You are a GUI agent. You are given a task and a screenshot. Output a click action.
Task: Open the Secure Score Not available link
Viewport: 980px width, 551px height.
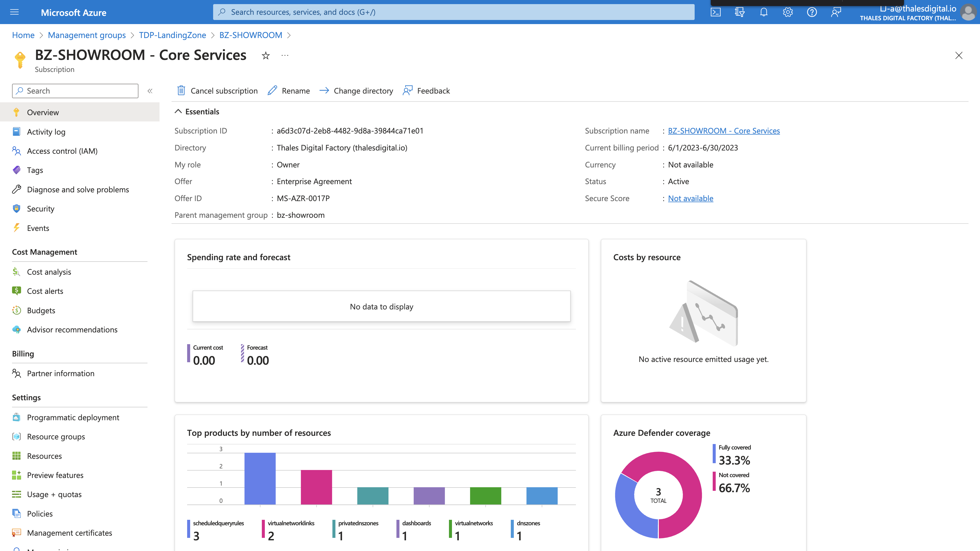tap(691, 198)
